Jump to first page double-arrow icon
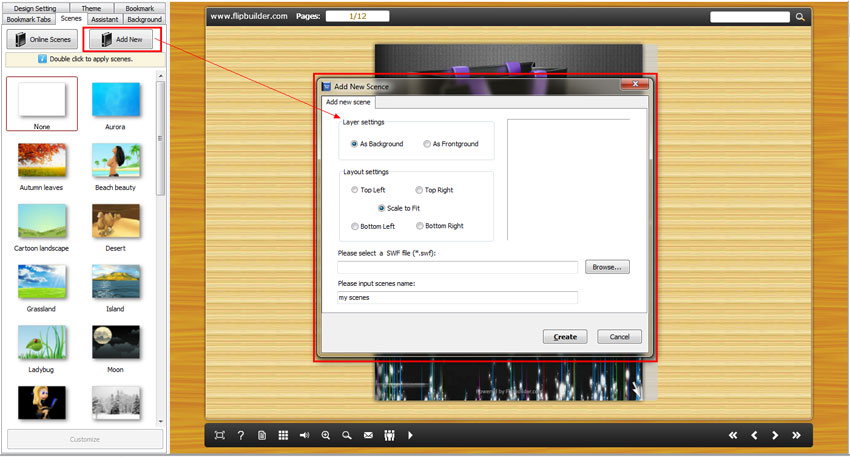 tap(733, 436)
